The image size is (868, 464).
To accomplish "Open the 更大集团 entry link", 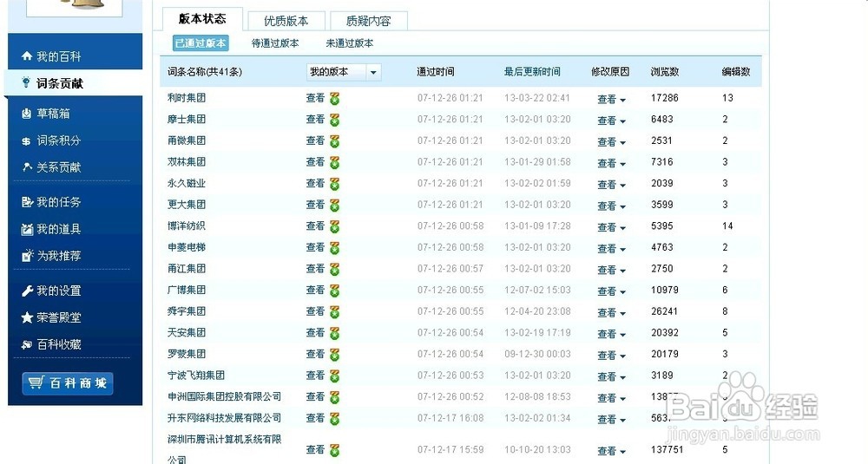I will 187,205.
